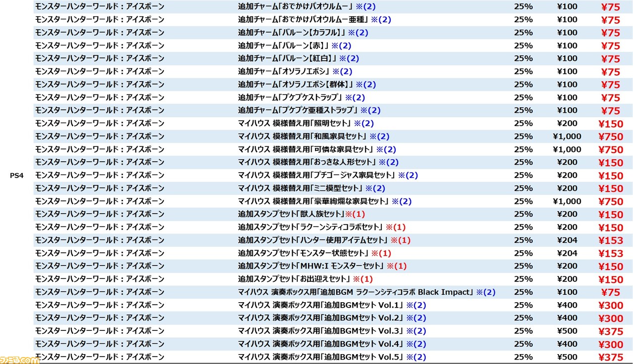Click 25% discount in 獣人族セット row
The height and width of the screenshot is (364, 633).
(x=523, y=214)
